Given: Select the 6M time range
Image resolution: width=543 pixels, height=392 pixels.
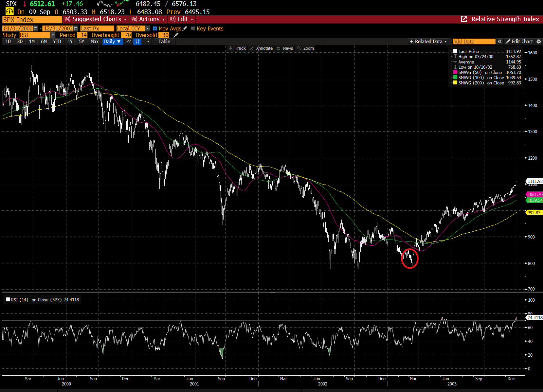Looking at the screenshot, I should coord(44,42).
